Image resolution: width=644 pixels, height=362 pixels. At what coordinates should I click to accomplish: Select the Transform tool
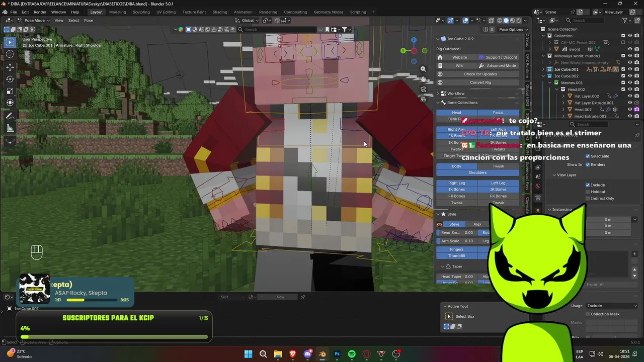click(x=10, y=103)
